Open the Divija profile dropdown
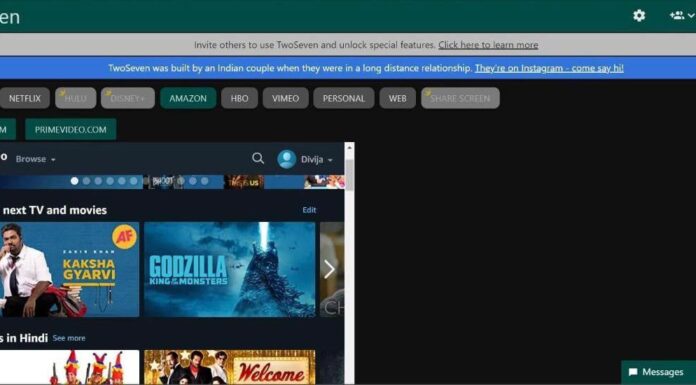696x385 pixels. (316, 159)
